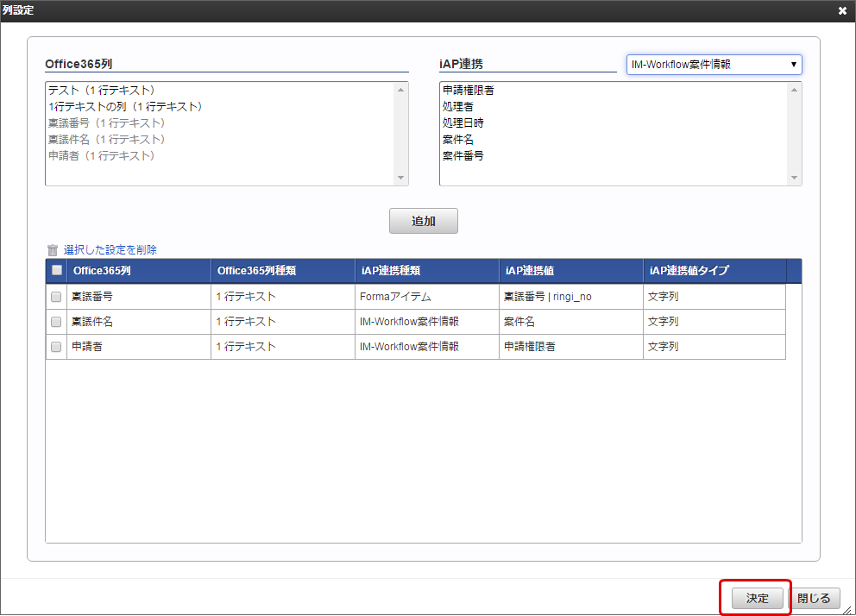Choose 処理日時 in iAP連携 list
Screen dimensions: 856x616
(463, 123)
